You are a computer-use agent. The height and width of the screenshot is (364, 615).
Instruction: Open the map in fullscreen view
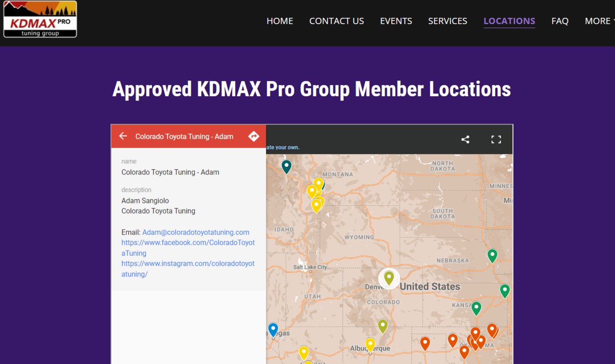click(x=496, y=139)
